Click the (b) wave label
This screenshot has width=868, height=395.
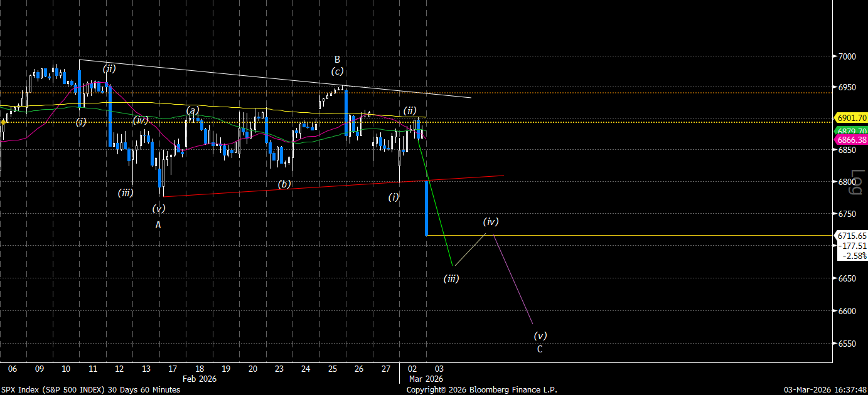click(x=284, y=184)
